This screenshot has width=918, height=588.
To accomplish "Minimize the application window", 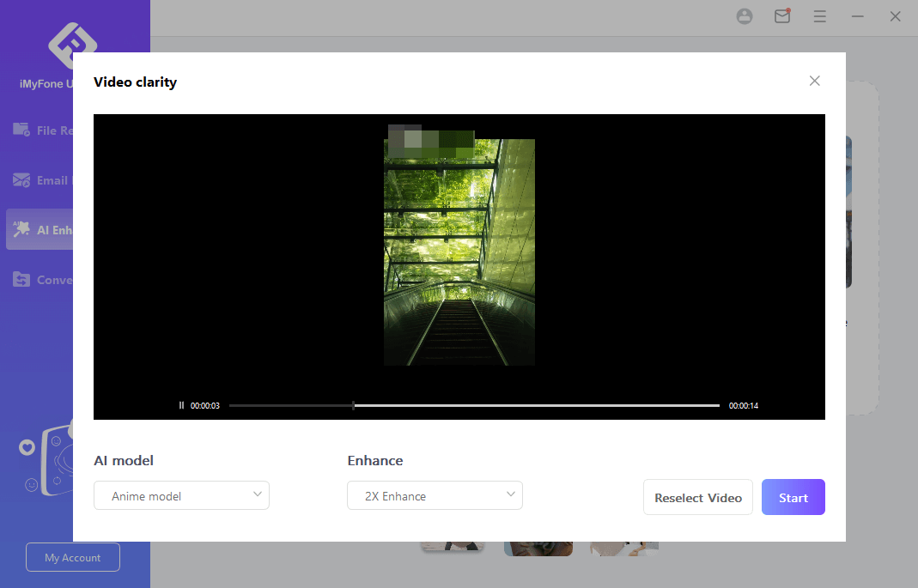I will pos(857,16).
